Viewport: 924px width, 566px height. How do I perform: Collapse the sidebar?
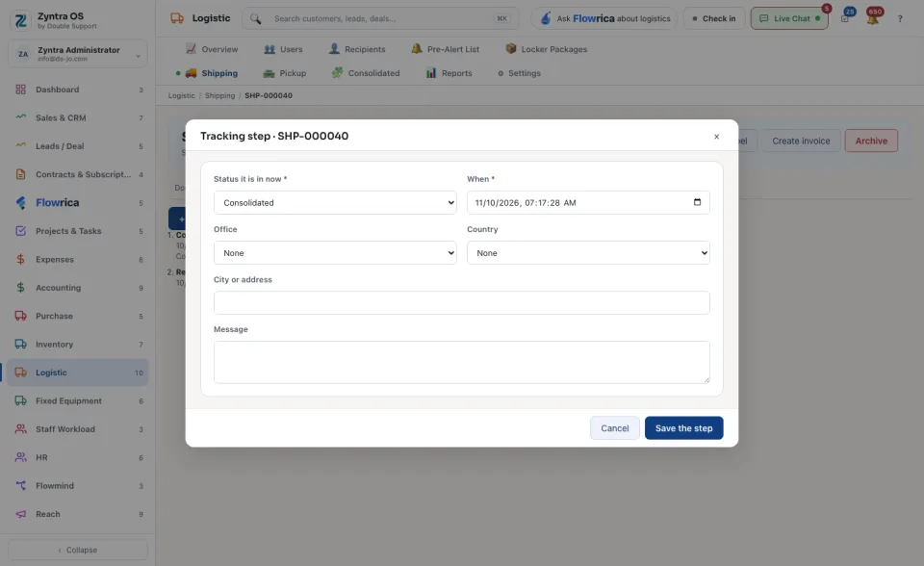tap(78, 550)
